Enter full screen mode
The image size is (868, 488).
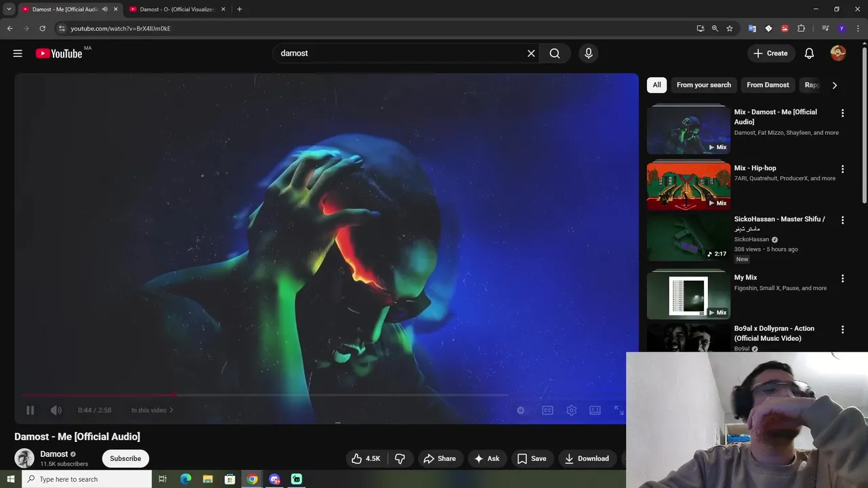pyautogui.click(x=618, y=410)
